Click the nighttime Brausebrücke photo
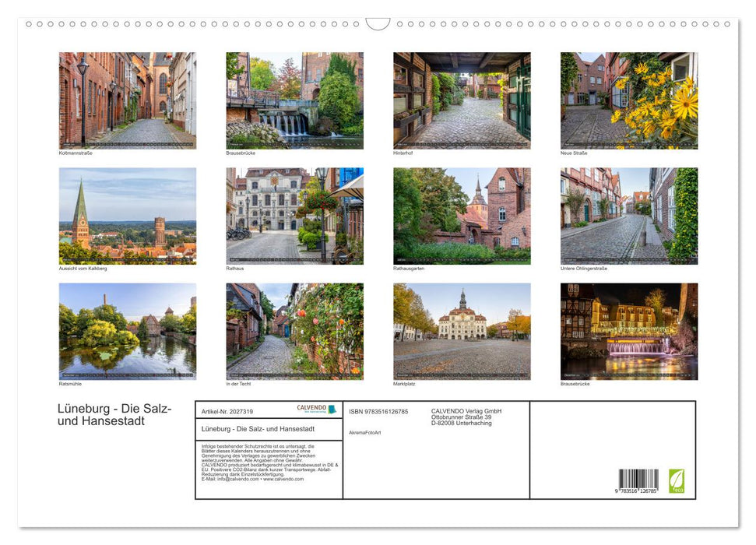This screenshot has width=756, height=545. pos(628,330)
